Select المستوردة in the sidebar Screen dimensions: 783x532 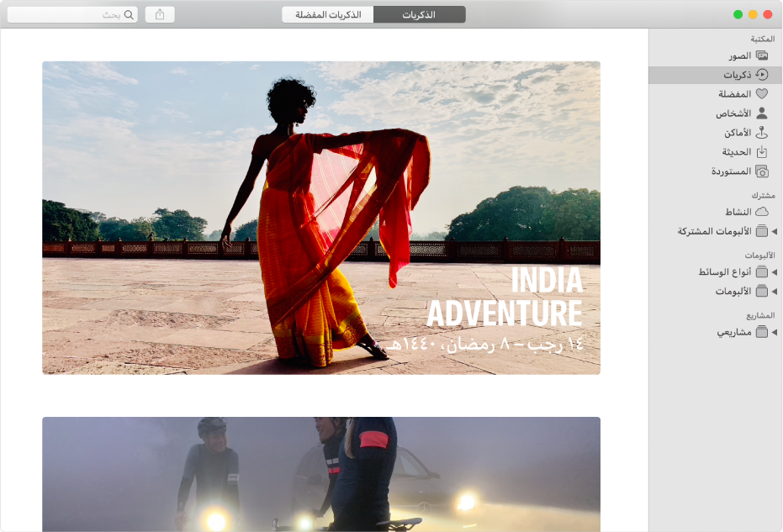716,171
